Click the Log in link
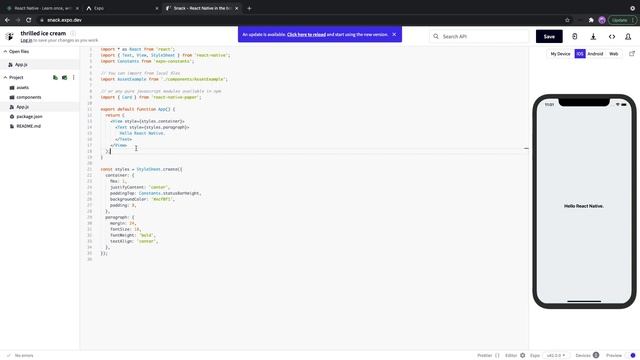Viewport: 640px width, 360px height. click(x=26, y=40)
